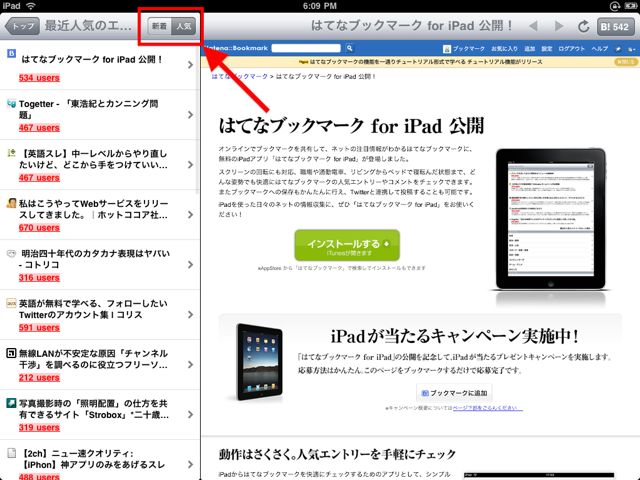Click chevron on 無線LAN row
Screen dimensions: 640x480
pyautogui.click(x=190, y=364)
